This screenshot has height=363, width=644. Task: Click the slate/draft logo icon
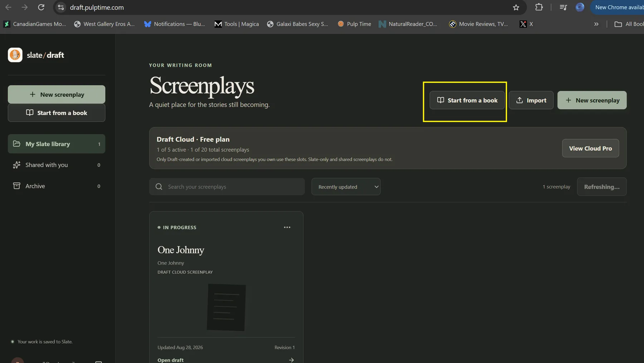15,55
